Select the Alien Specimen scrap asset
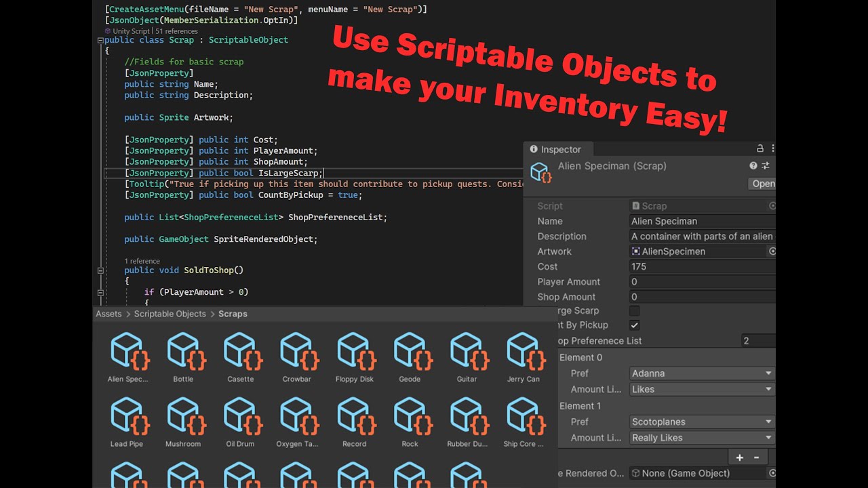Image resolution: width=868 pixels, height=488 pixels. point(127,357)
